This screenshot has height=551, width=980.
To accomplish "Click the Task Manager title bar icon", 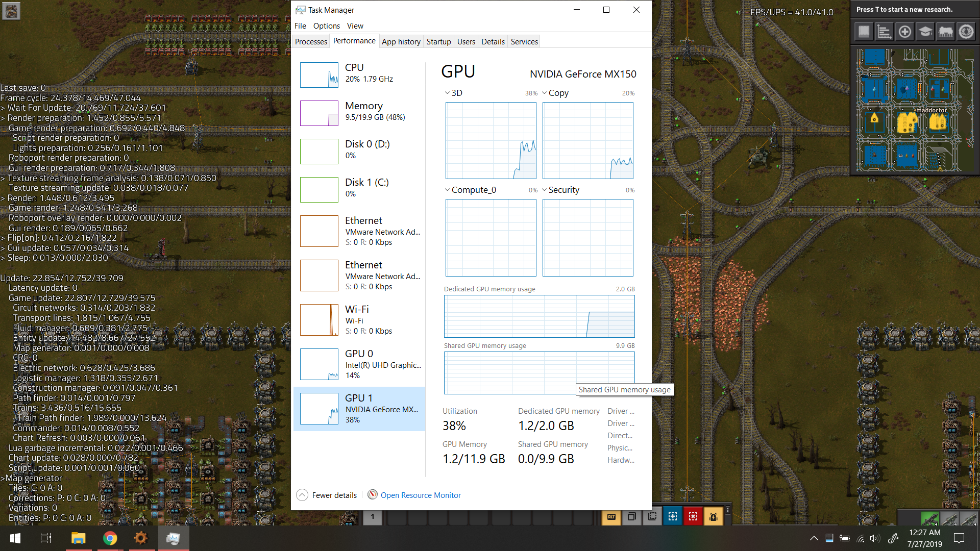I will click(301, 10).
